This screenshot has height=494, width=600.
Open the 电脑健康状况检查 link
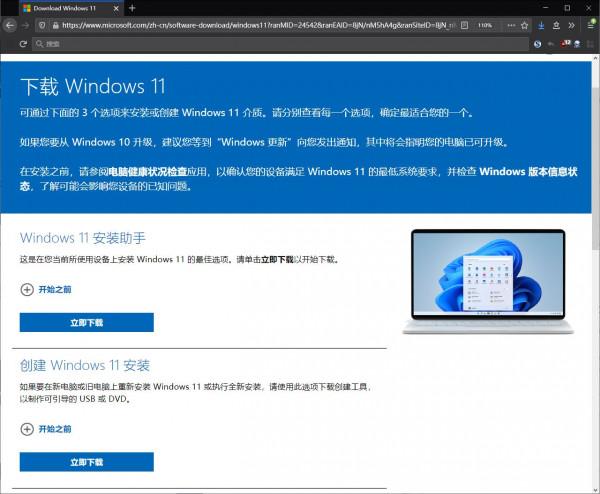(x=148, y=171)
